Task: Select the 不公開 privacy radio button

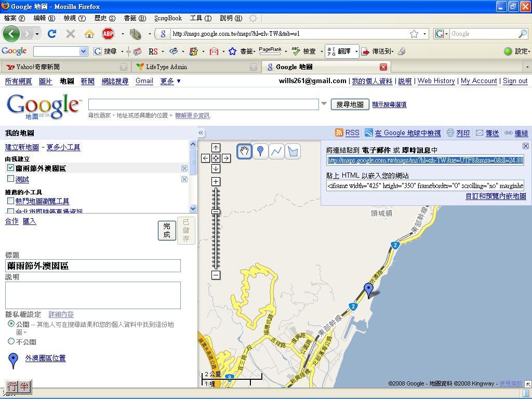Action: 11,341
